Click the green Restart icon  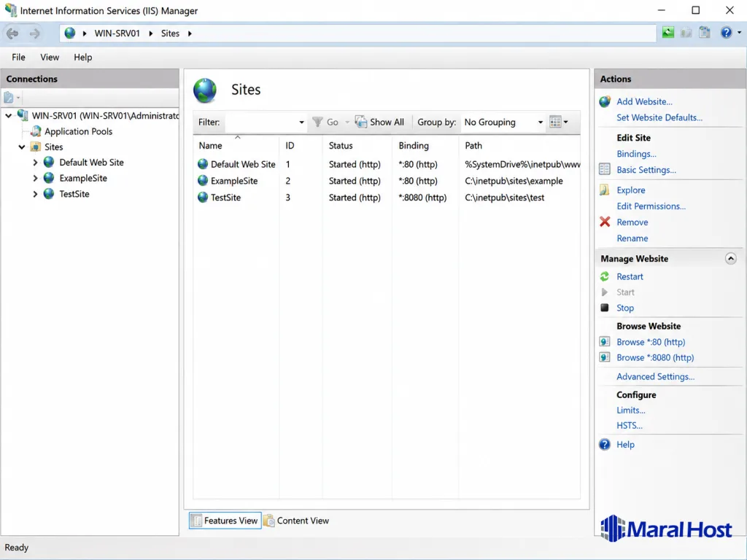click(x=605, y=276)
